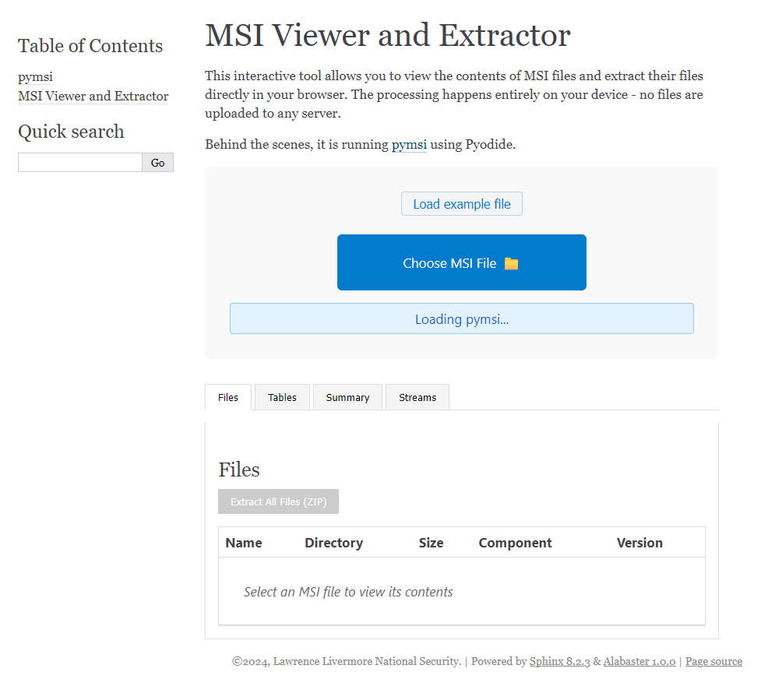
Task: Click the disabled Extract All Files (ZIP) button
Action: point(278,501)
